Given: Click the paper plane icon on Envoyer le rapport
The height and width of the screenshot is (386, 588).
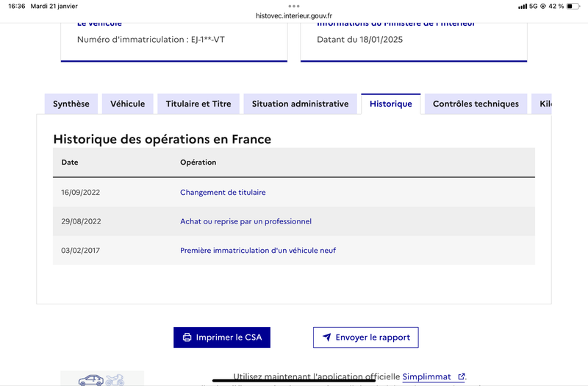Looking at the screenshot, I should [326, 337].
